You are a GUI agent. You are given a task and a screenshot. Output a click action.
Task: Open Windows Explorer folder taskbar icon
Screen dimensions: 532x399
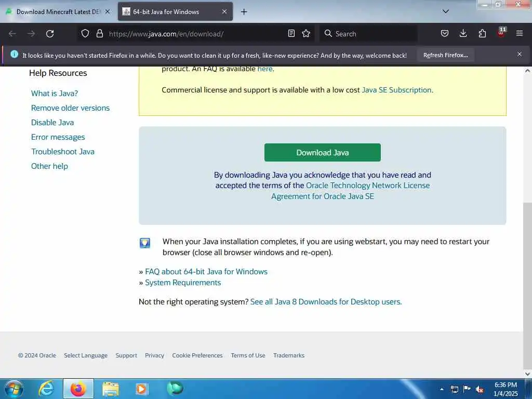[110, 389]
